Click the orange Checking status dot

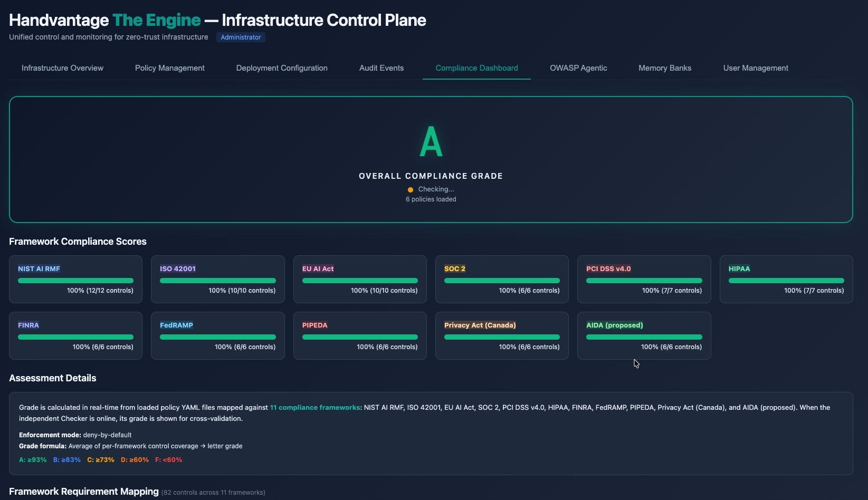[410, 189]
